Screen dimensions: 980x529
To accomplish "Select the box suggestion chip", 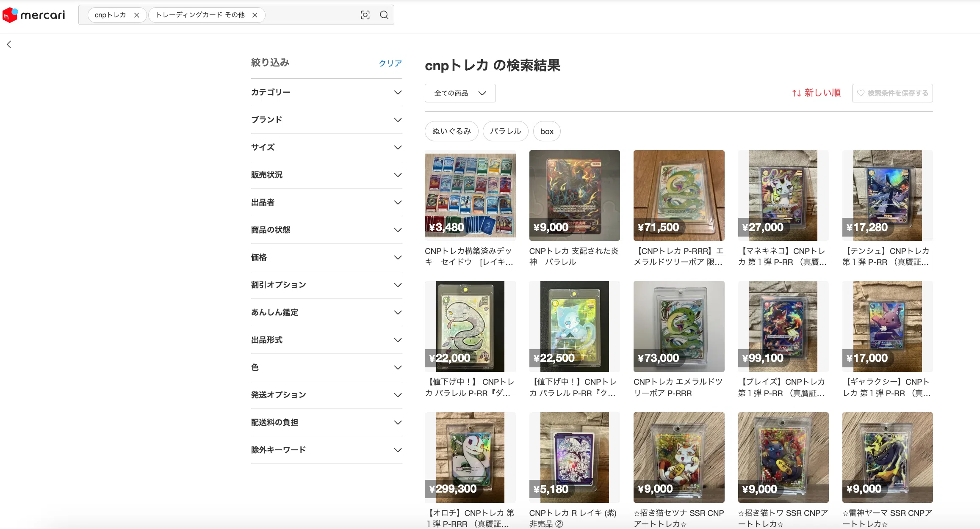I will coord(547,131).
